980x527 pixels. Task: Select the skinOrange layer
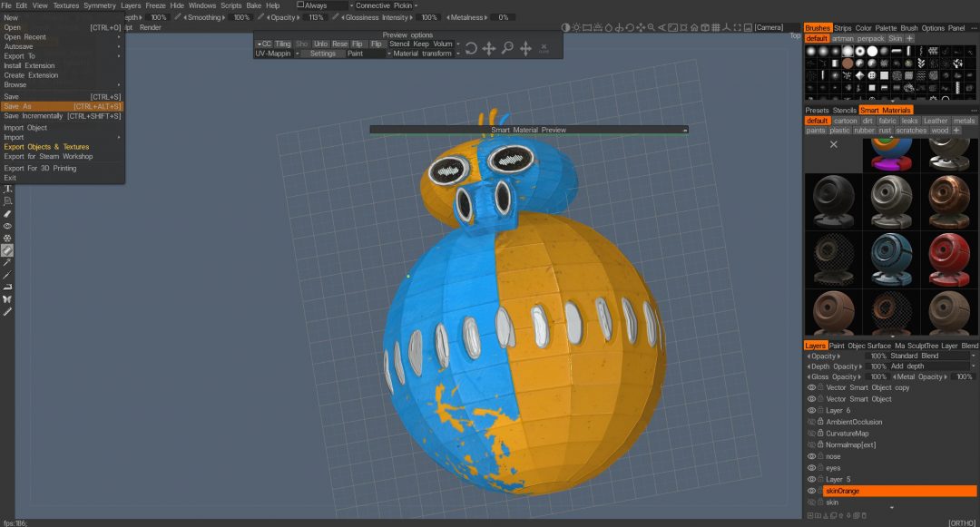coord(899,491)
